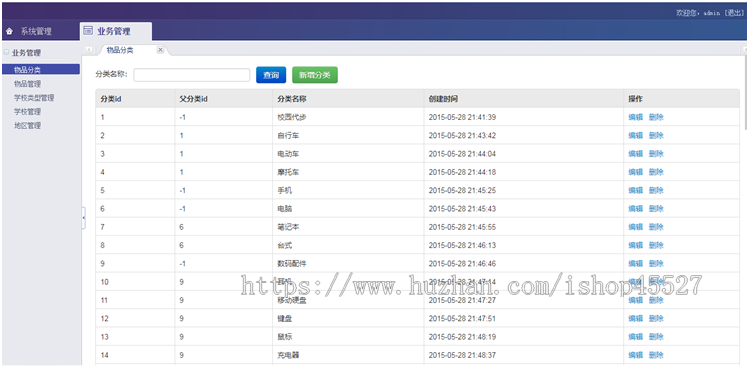This screenshot has width=749, height=368.
Task: Select the 物品分类 content tab
Action: pyautogui.click(x=120, y=50)
